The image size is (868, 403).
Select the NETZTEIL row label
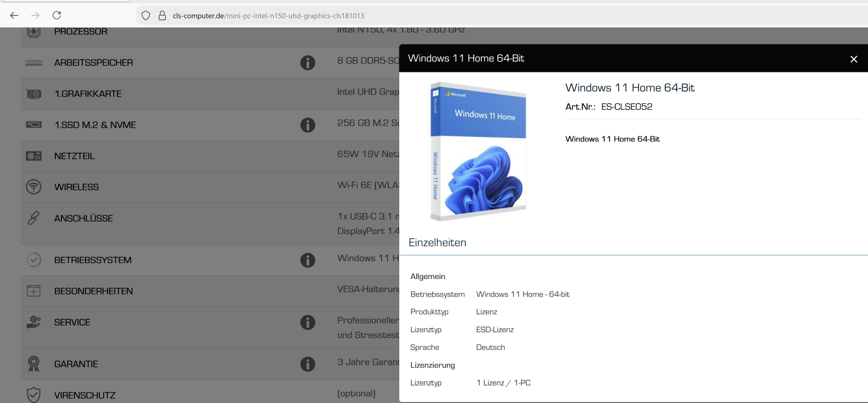click(74, 156)
